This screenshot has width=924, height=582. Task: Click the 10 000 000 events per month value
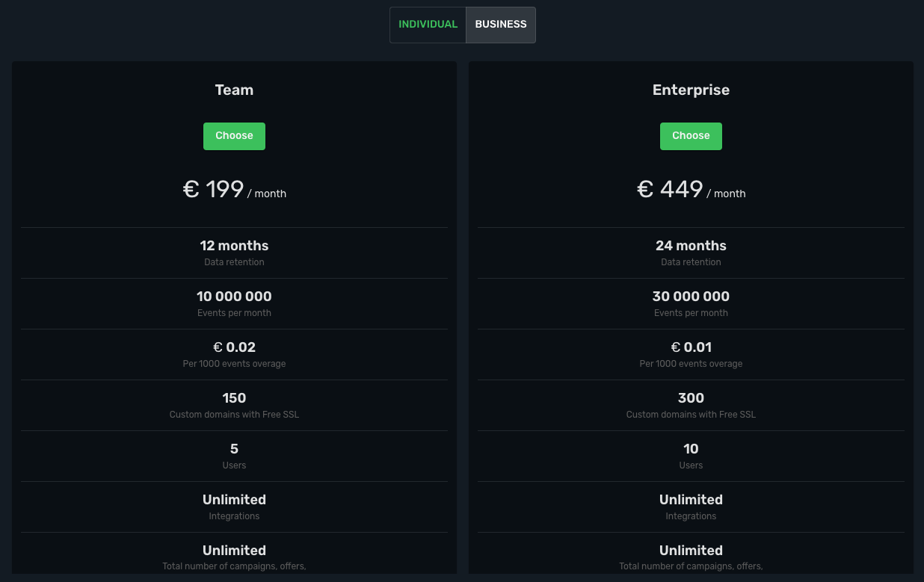pyautogui.click(x=234, y=296)
